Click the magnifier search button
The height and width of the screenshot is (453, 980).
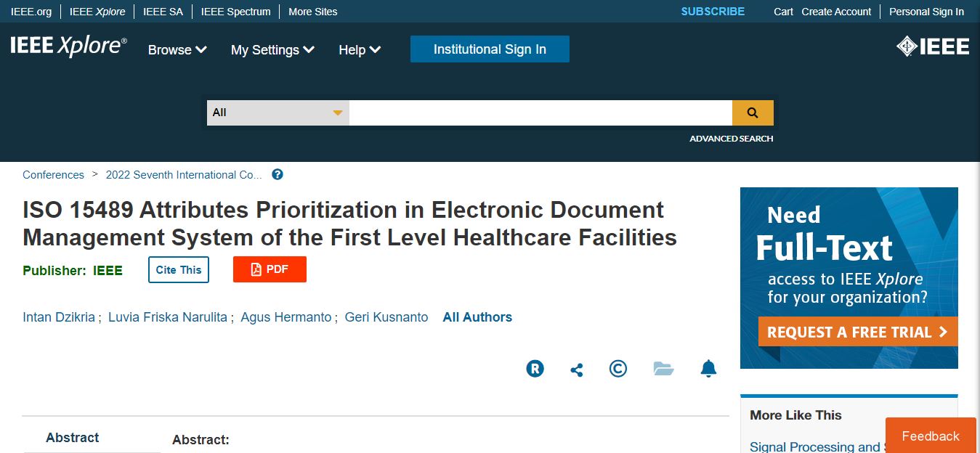coord(753,113)
